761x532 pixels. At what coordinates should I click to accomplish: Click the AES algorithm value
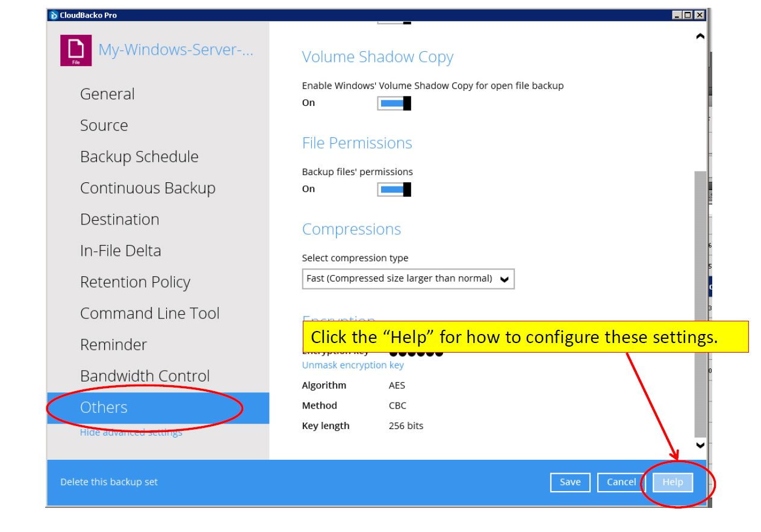[x=397, y=385]
